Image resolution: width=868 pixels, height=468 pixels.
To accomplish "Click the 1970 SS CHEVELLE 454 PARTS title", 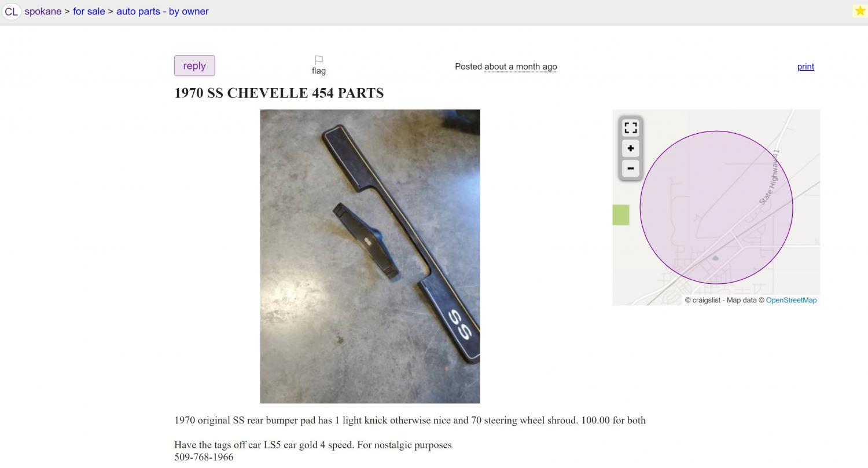I will tap(279, 93).
